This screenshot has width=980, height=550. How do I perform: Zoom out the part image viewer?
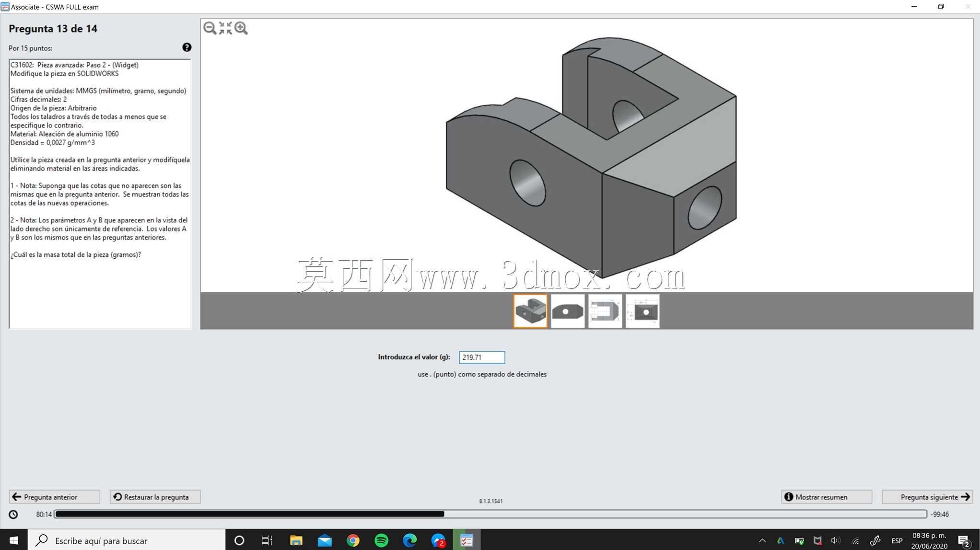210,28
